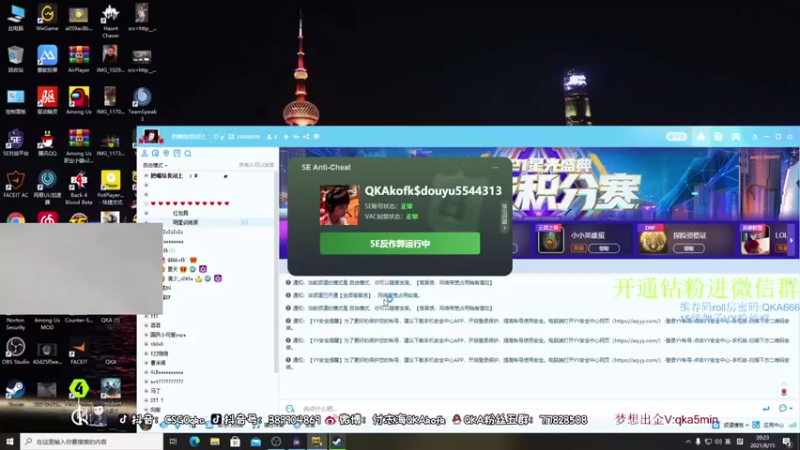Screen dimensions: 800x450
Task: Select the 国民小可爱 entry in the channel list
Action: [168, 335]
